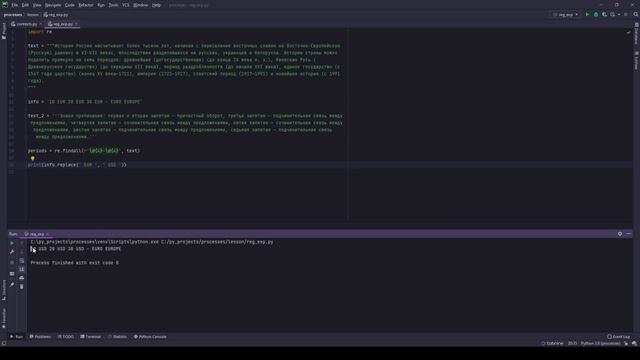Click the up arrow in Run console toolbar
This screenshot has height=360, width=640.
22,243
